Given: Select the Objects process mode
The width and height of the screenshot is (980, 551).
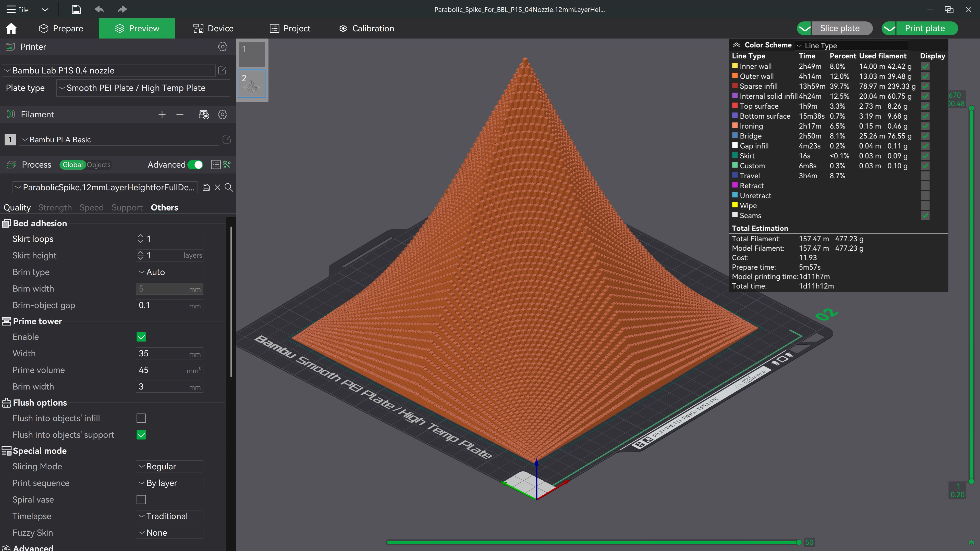Looking at the screenshot, I should [x=99, y=165].
